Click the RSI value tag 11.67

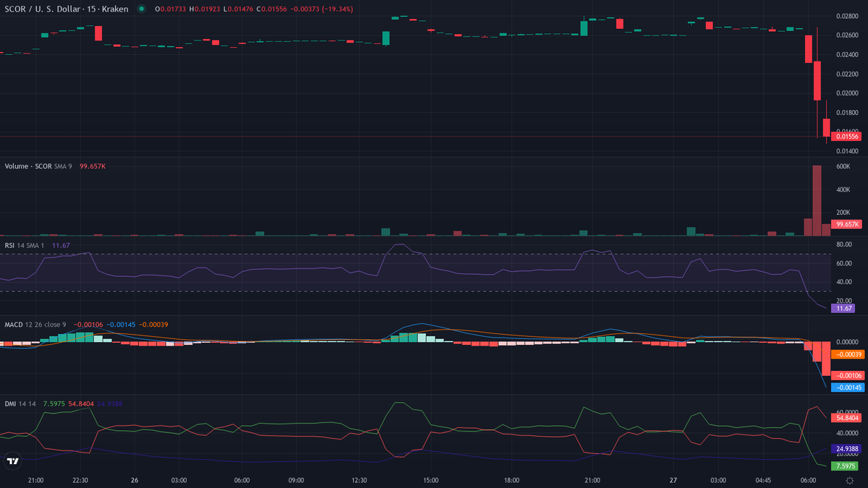point(843,308)
